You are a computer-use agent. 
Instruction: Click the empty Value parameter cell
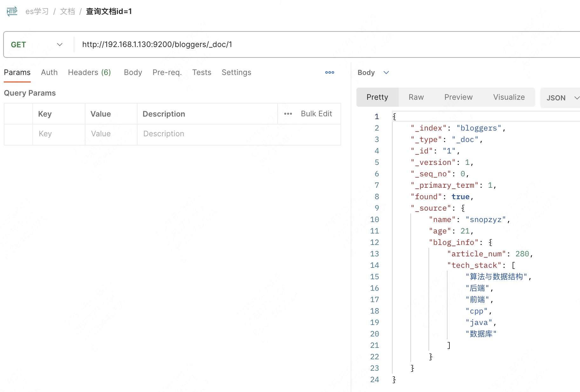[x=111, y=134]
